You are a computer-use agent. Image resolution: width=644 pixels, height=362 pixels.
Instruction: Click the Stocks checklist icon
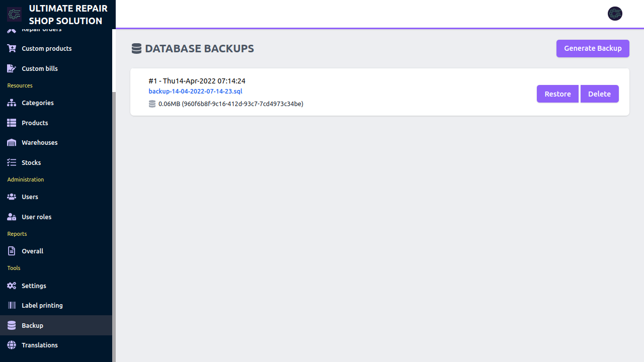click(x=12, y=163)
